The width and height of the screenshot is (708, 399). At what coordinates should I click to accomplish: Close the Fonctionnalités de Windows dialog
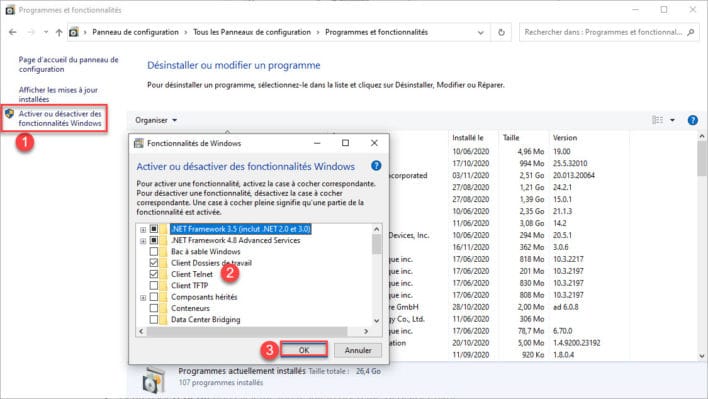point(374,143)
